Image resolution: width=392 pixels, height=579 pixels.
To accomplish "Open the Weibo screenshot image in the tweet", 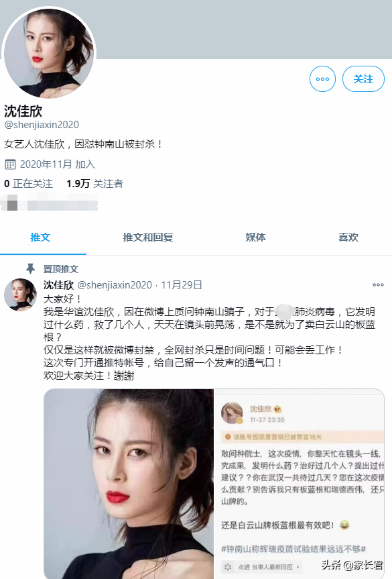I will 300,484.
